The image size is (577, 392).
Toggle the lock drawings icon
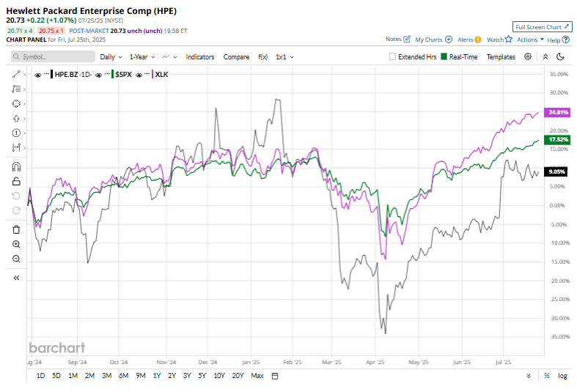tap(16, 181)
